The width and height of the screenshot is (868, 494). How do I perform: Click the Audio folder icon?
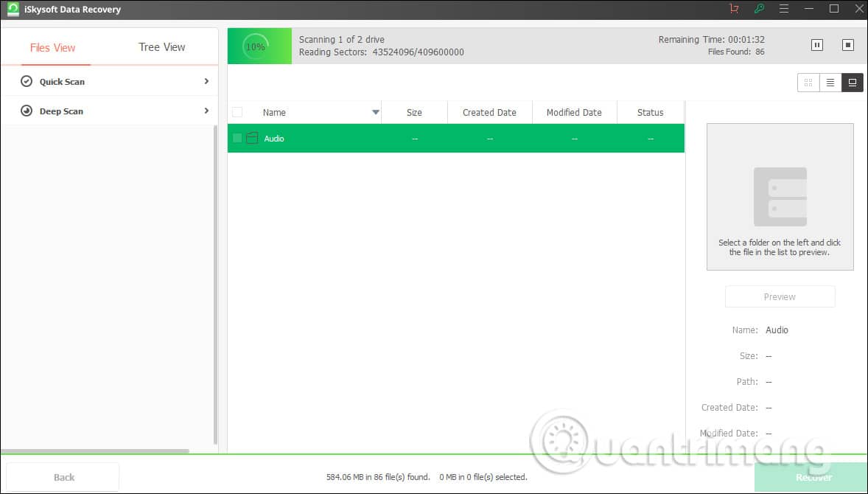[253, 139]
